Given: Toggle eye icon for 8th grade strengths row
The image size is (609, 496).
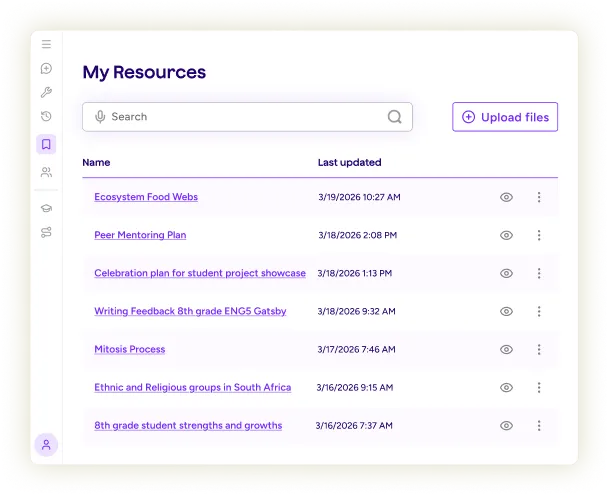Looking at the screenshot, I should (506, 426).
